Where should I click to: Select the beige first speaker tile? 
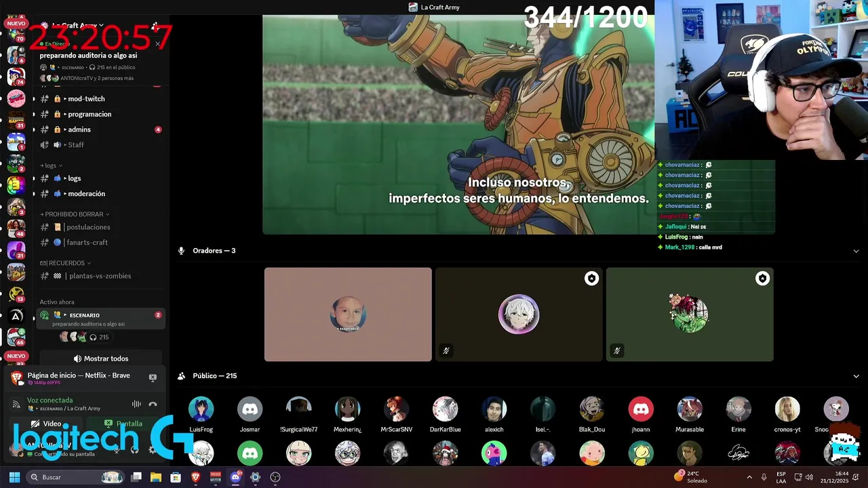click(348, 314)
